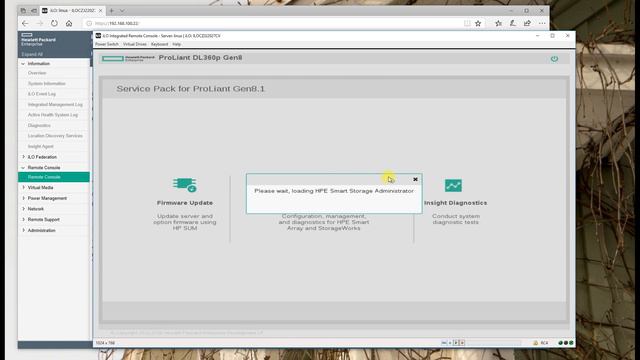The height and width of the screenshot is (360, 640).
Task: Click the last green status LED
Action: pos(571,343)
